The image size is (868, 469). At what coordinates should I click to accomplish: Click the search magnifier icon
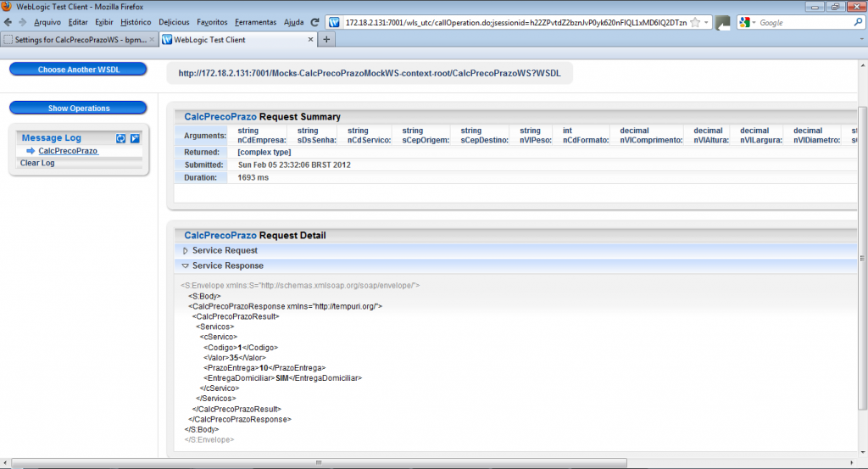(x=858, y=22)
